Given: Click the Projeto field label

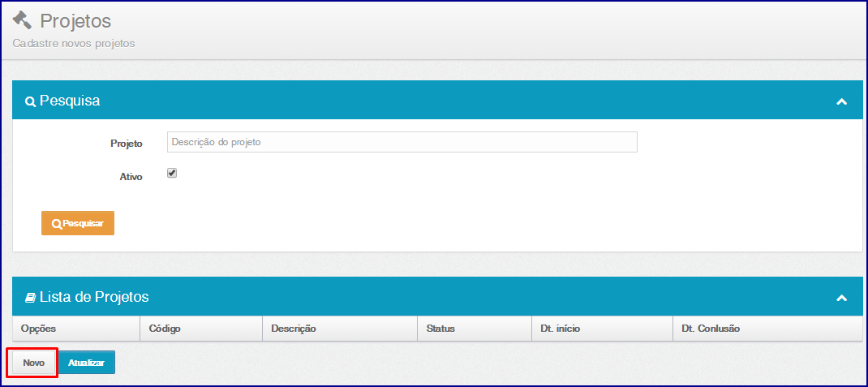Looking at the screenshot, I should [x=127, y=144].
